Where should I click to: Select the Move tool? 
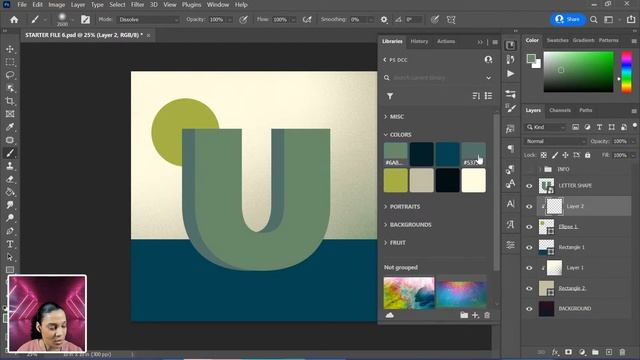click(x=10, y=49)
